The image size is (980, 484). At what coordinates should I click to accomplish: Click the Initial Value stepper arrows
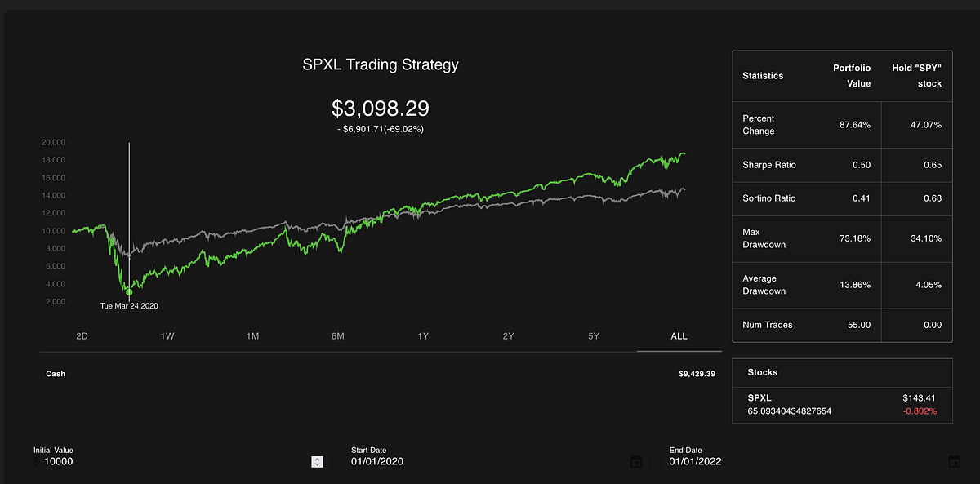click(x=317, y=461)
